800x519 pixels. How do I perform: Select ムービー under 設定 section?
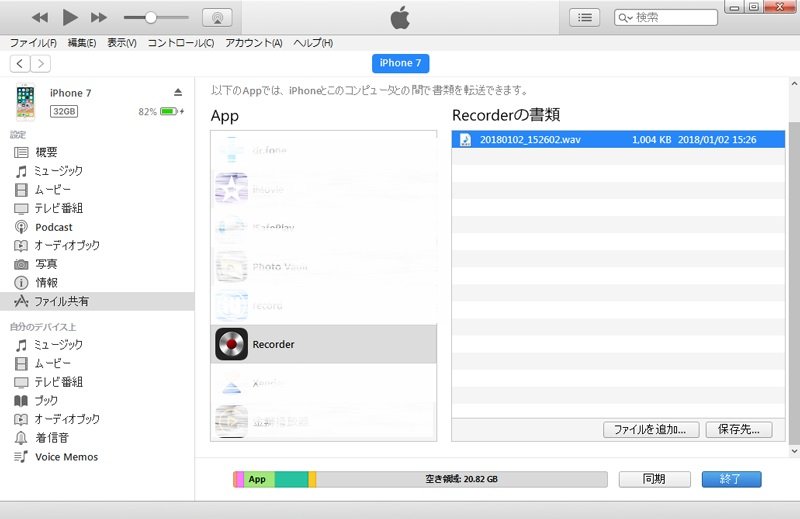point(97,190)
